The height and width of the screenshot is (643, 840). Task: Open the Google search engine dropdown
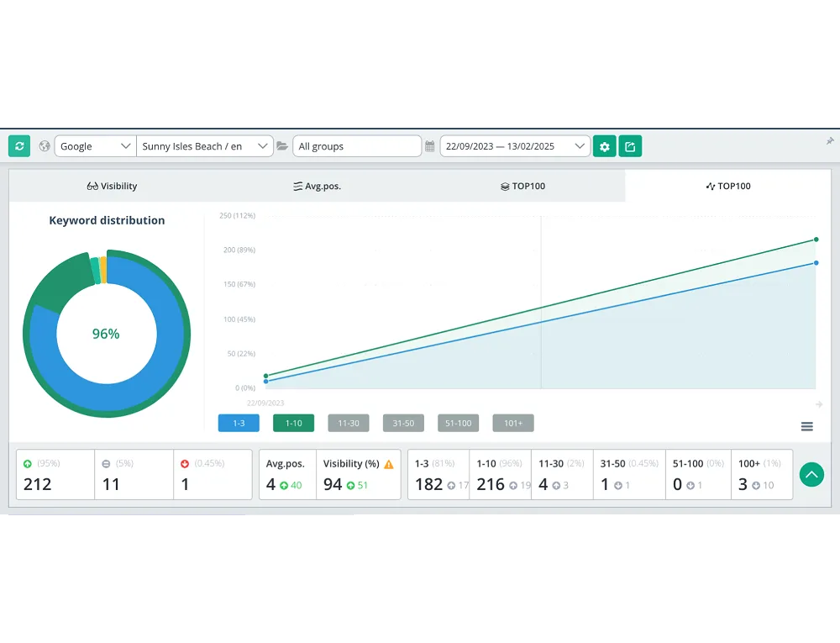[95, 146]
